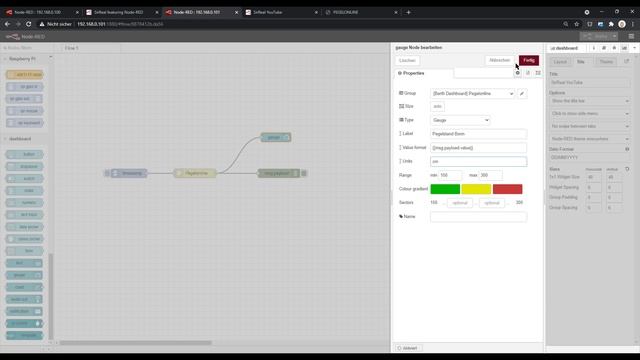Pick the red gradient colour

coord(507,189)
